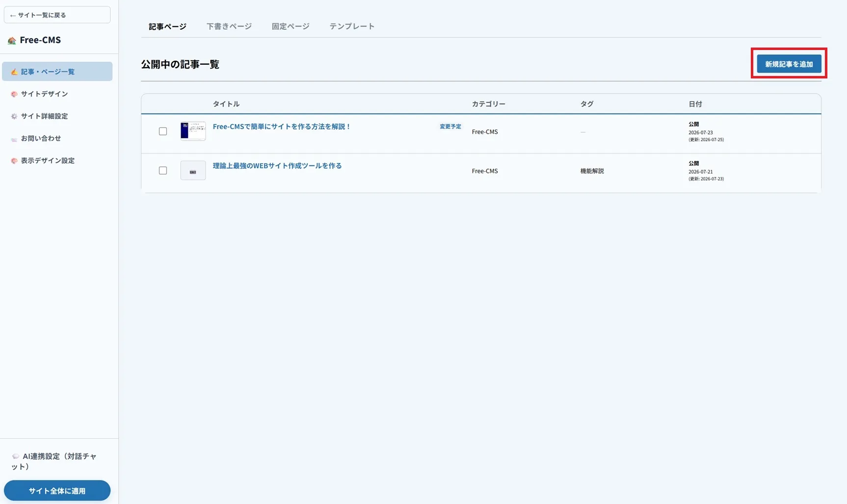The height and width of the screenshot is (504, 847).
Task: Click the mail icon beside お問い合わせ
Action: point(14,139)
